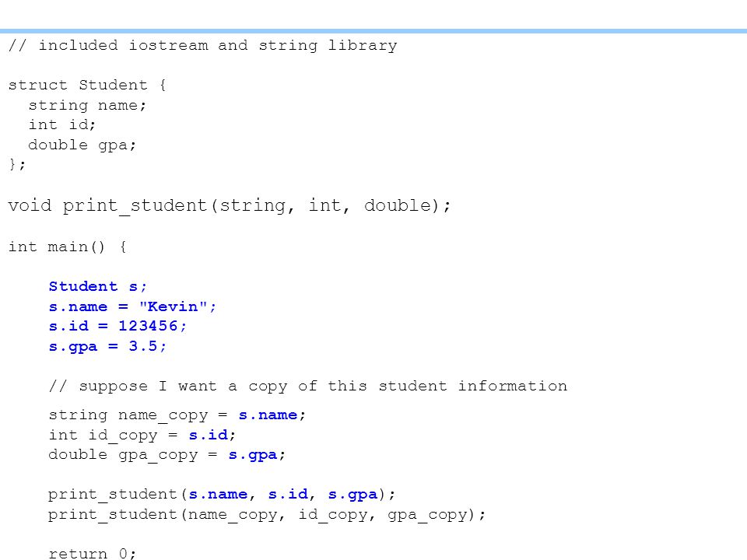
Task: Click the print_student function prototype line
Action: point(229,205)
